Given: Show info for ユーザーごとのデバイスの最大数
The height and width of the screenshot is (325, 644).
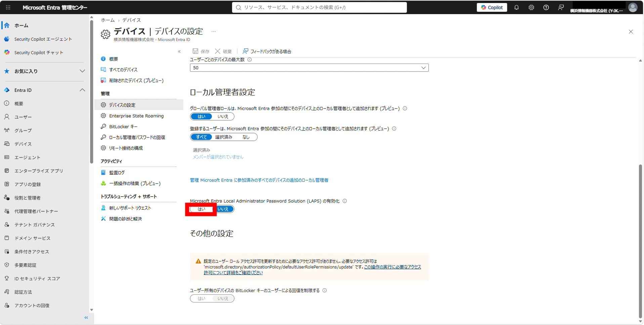Looking at the screenshot, I should (249, 59).
